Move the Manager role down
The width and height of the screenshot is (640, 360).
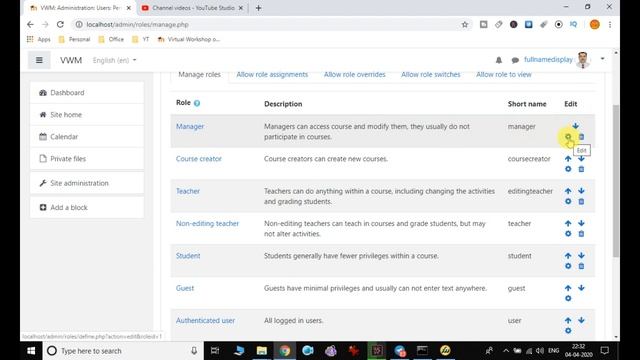pos(575,126)
